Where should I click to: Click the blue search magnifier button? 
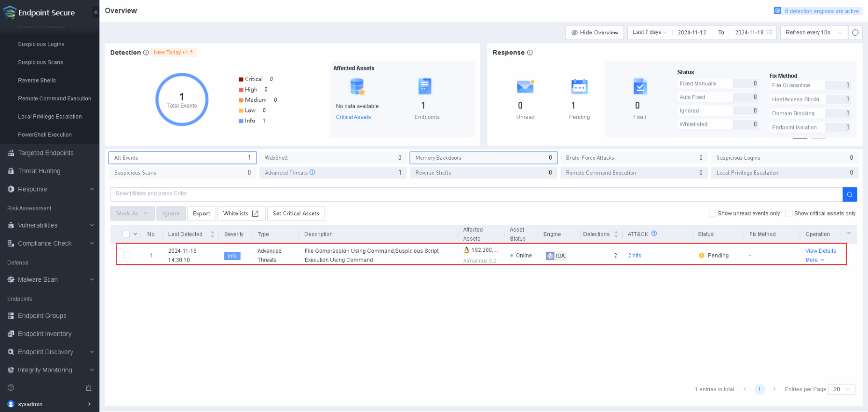pos(849,194)
